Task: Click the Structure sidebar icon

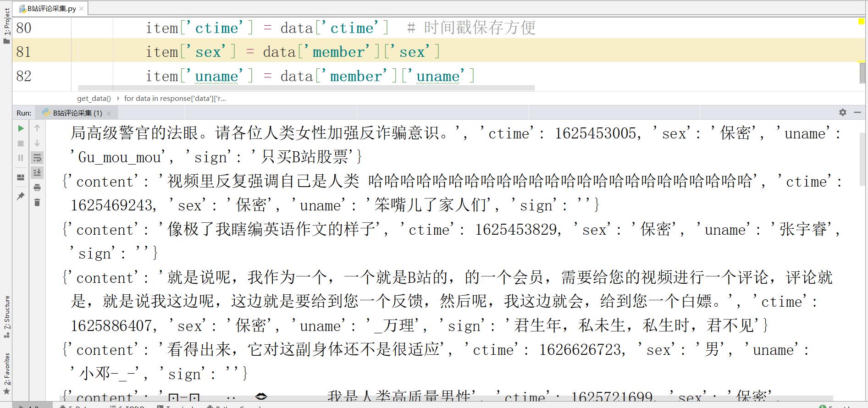Action: coord(6,335)
